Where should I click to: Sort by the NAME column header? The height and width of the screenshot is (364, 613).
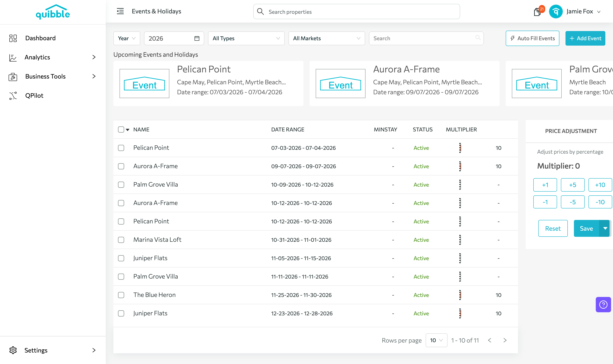[141, 130]
